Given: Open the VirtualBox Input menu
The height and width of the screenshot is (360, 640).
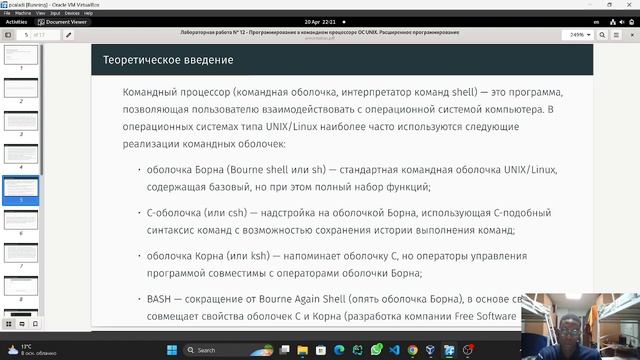Looking at the screenshot, I should [x=55, y=13].
